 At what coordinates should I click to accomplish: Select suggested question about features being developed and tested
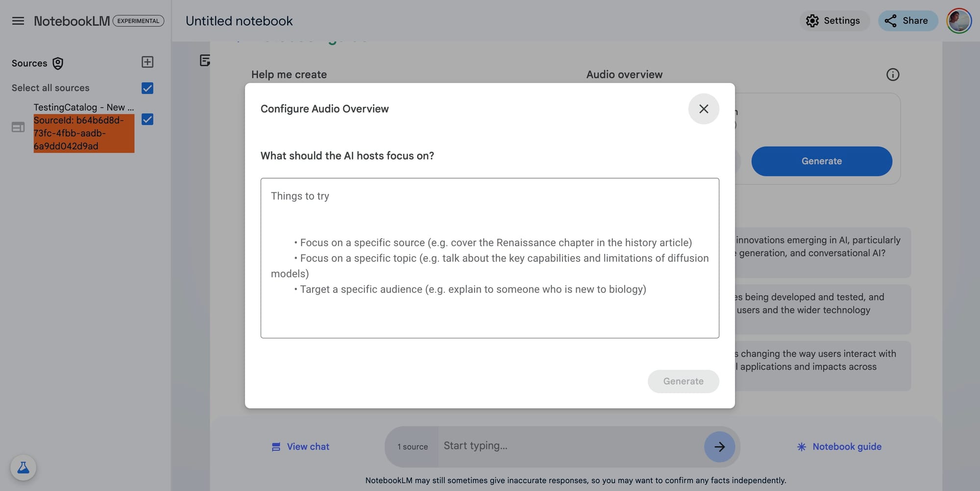(x=823, y=309)
